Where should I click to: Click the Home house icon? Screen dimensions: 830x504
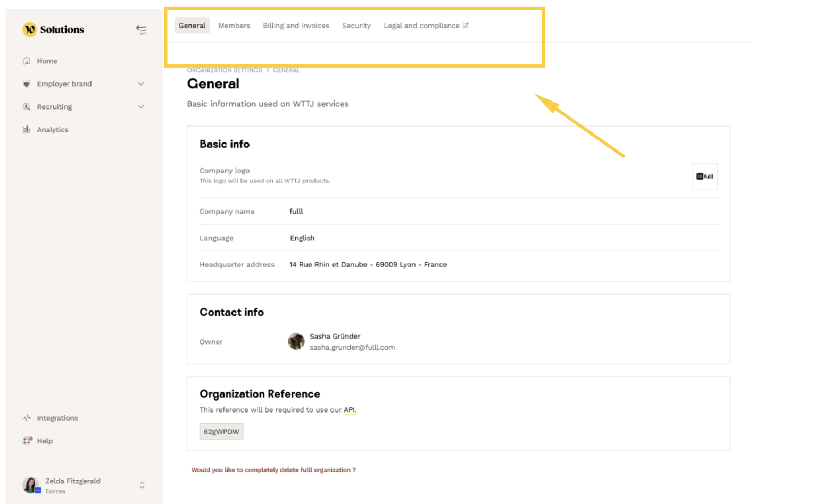pos(27,61)
